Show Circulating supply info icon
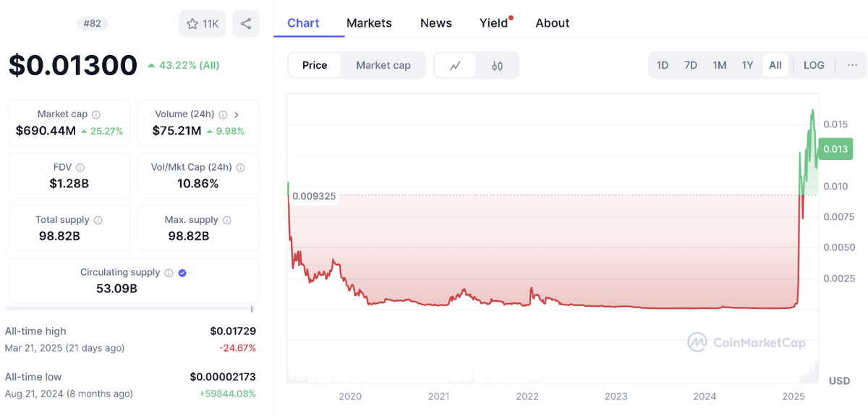This screenshot has height=416, width=868. [169, 273]
